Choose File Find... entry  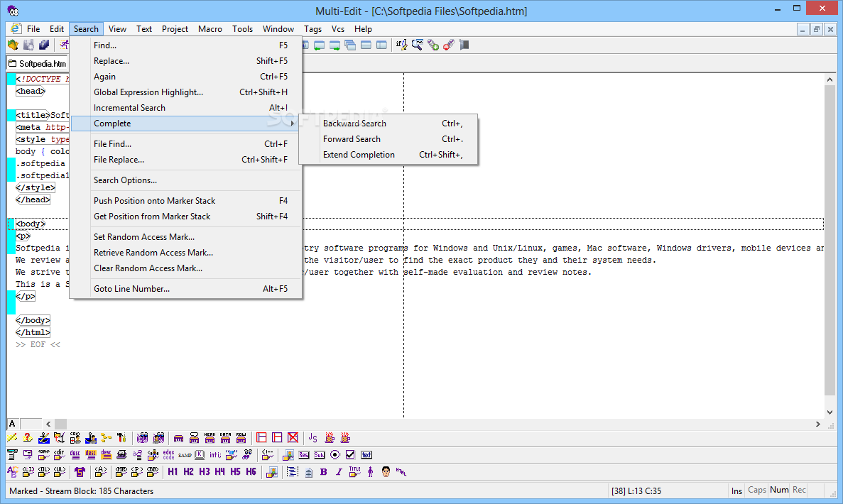tap(186, 143)
